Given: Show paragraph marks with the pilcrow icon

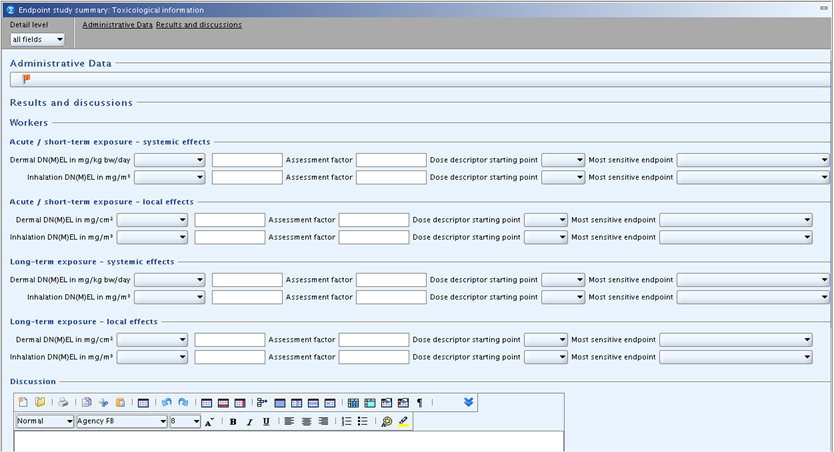Looking at the screenshot, I should tap(420, 403).
